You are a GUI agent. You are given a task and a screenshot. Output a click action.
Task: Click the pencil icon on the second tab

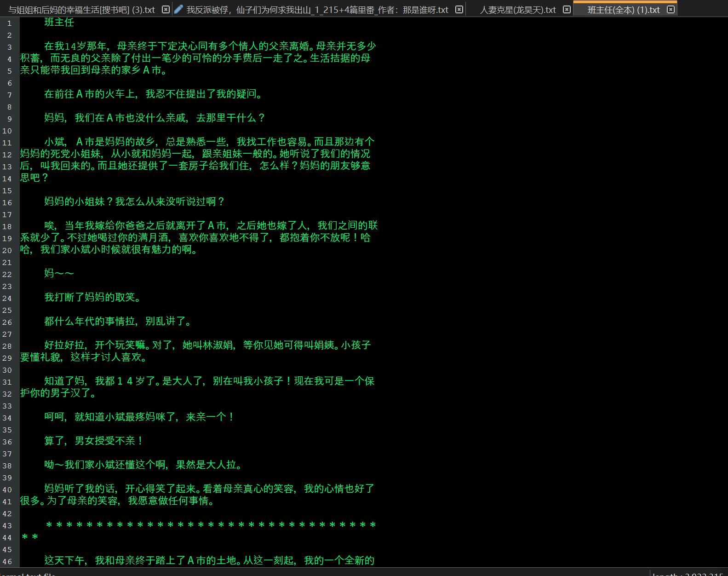[x=179, y=9]
